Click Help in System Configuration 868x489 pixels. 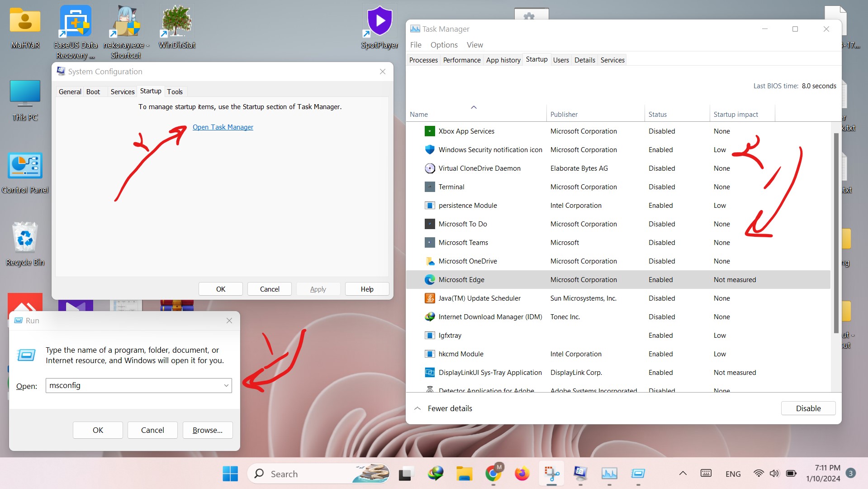tap(367, 289)
